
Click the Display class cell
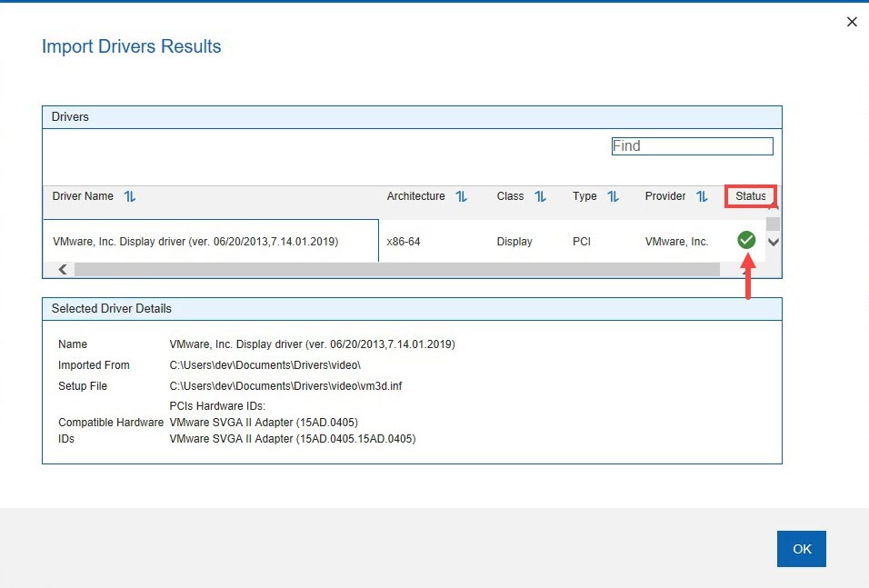[x=514, y=242]
